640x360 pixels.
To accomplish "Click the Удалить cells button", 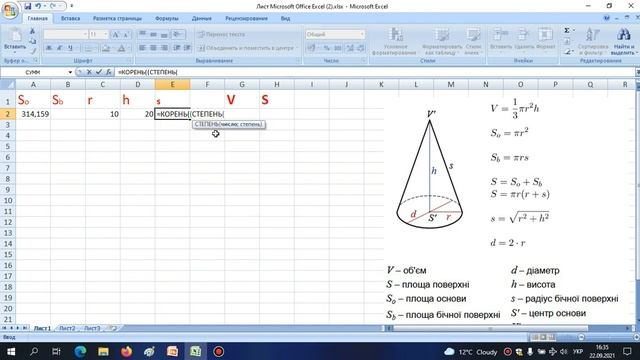I will 524,39.
